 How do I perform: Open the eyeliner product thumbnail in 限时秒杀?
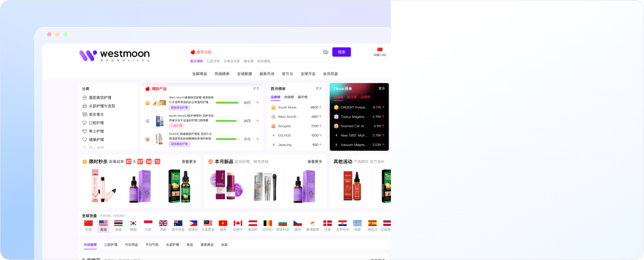point(101,186)
